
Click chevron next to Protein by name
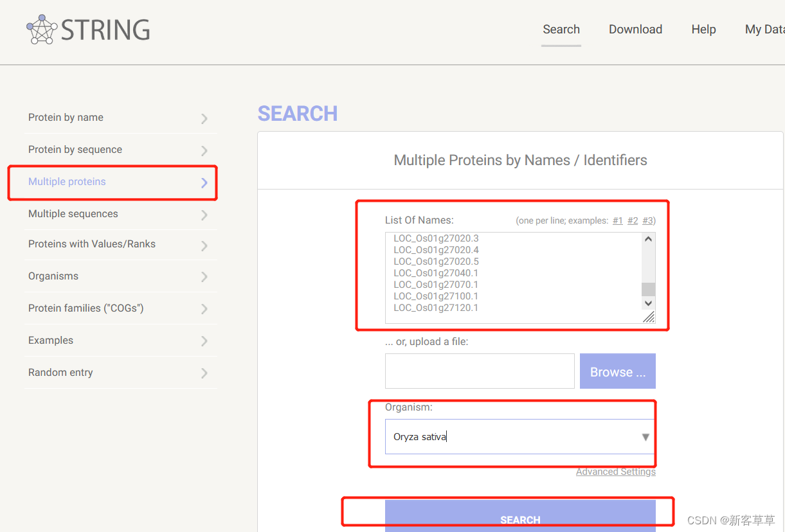(204, 118)
